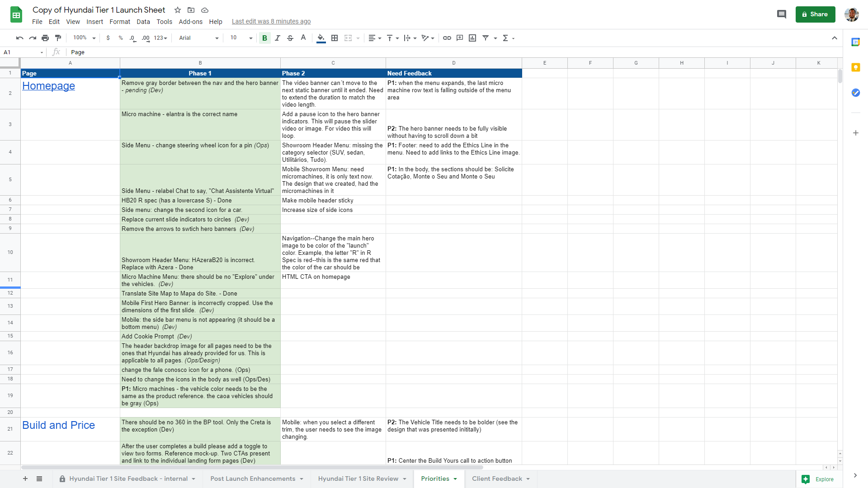868x488 pixels.
Task: Open the Tools menu
Action: point(165,22)
